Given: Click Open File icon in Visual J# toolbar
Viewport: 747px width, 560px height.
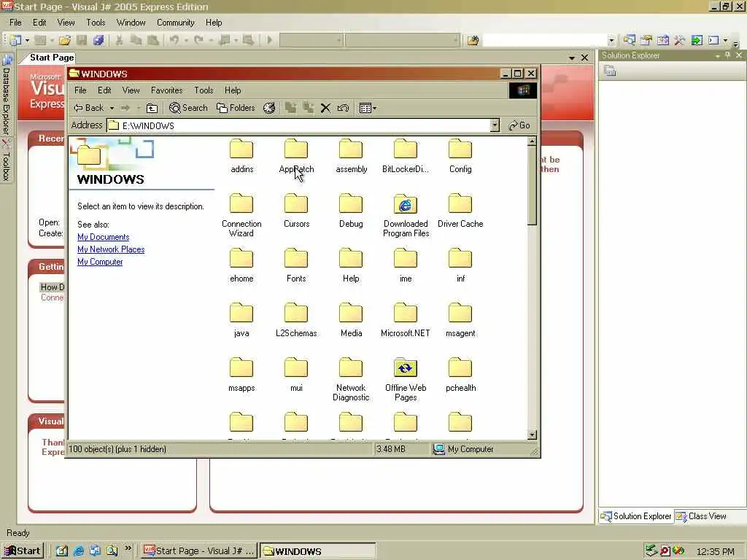Looking at the screenshot, I should pyautogui.click(x=65, y=41).
